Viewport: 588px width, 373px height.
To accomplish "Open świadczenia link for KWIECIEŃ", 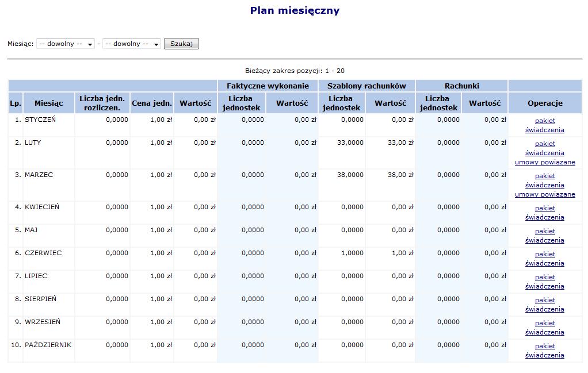I will (x=544, y=217).
